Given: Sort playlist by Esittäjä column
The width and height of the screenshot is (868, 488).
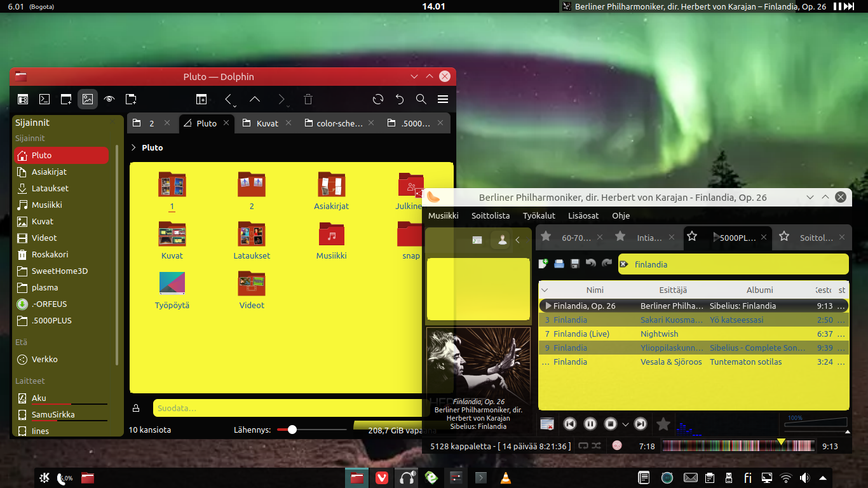Looking at the screenshot, I should click(673, 290).
